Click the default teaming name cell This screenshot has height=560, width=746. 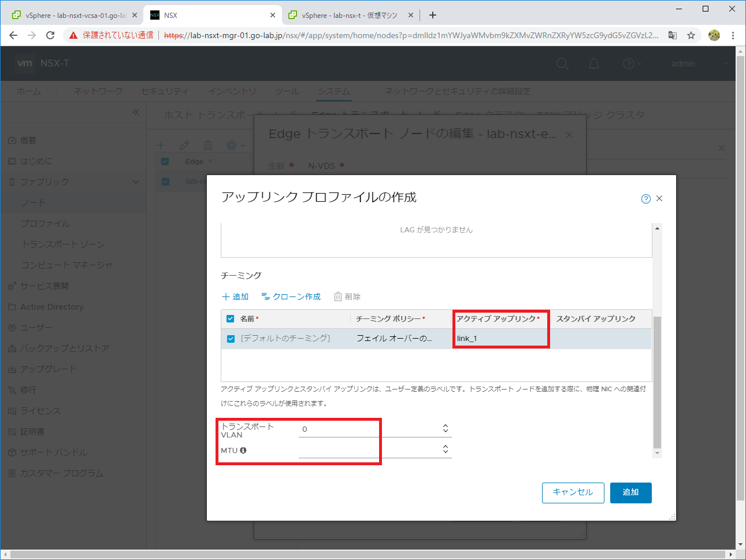point(285,338)
